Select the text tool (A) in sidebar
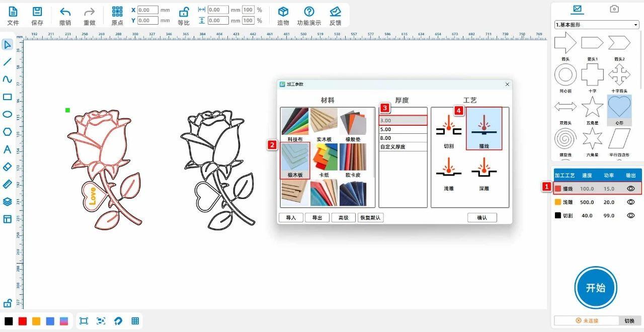Viewport: 644px width, 332px height. (x=8, y=149)
